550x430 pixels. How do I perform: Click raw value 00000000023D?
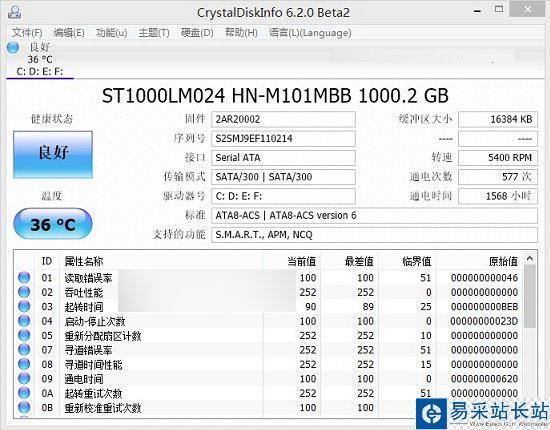484,321
